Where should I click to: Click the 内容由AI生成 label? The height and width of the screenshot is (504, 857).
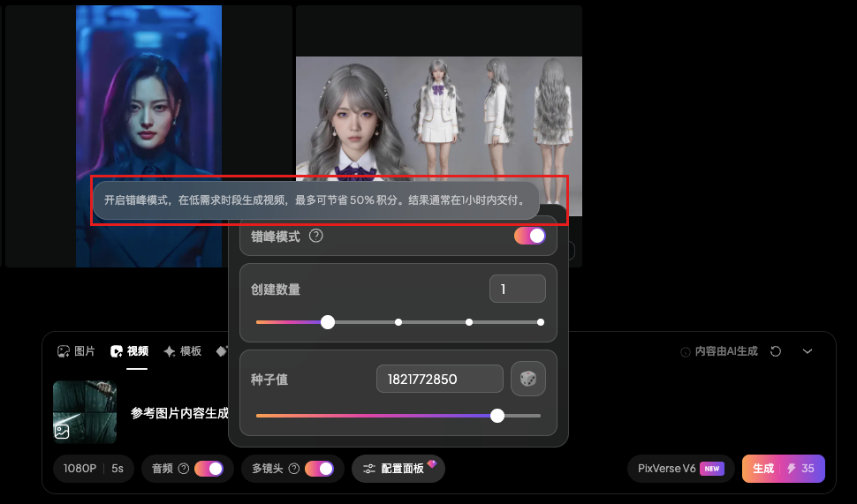726,351
